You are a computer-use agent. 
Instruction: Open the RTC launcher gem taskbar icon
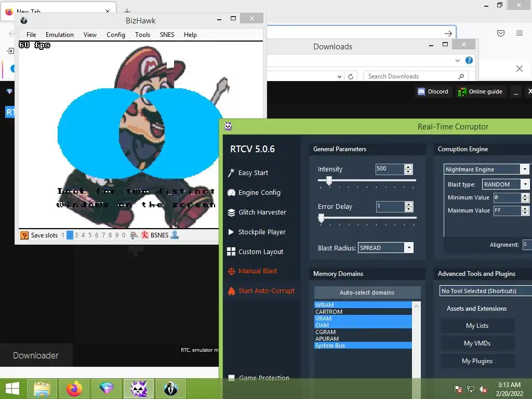(x=106, y=389)
